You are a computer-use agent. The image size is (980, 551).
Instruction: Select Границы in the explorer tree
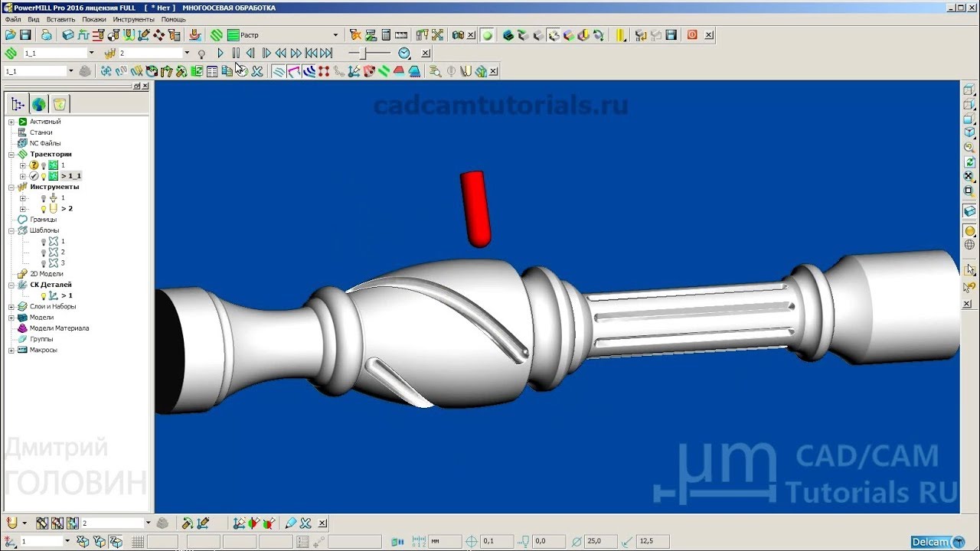click(43, 220)
